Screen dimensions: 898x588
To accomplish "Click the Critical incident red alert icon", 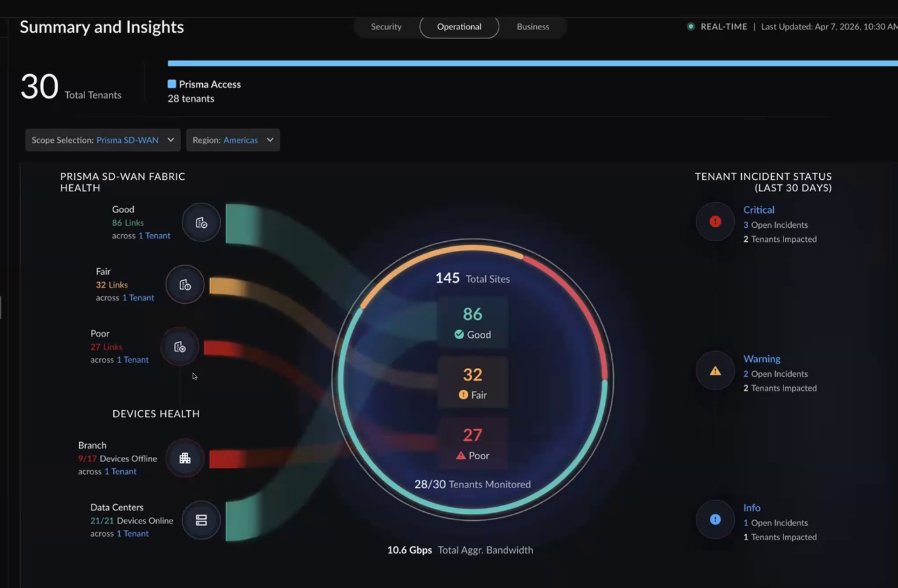I will tap(715, 221).
